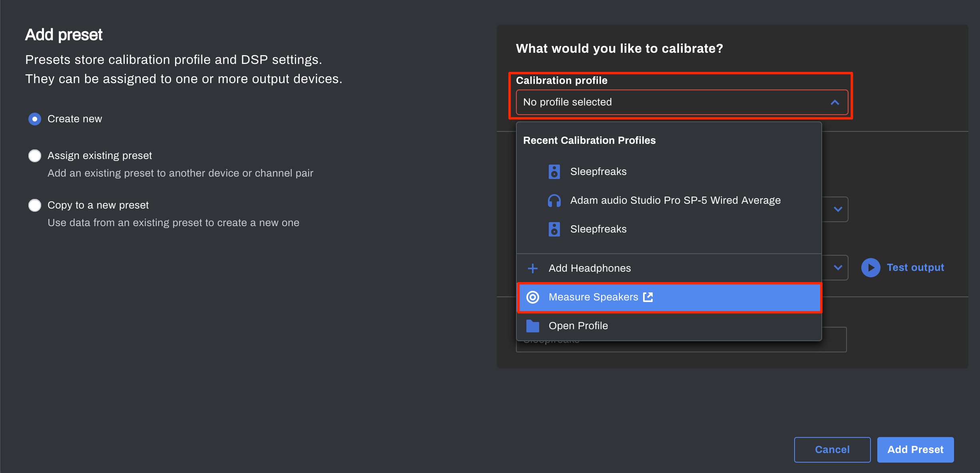
Task: Click the 'Add an existing preset to another device' description
Action: coord(180,173)
